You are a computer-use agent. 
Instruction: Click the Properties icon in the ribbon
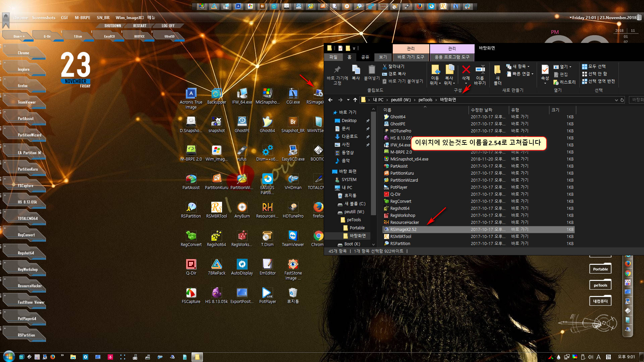(x=545, y=70)
